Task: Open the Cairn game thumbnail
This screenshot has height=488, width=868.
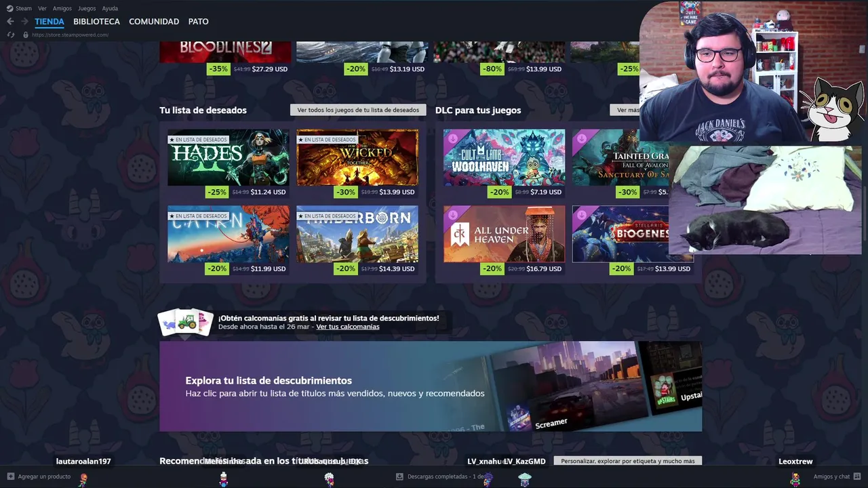Action: click(228, 234)
